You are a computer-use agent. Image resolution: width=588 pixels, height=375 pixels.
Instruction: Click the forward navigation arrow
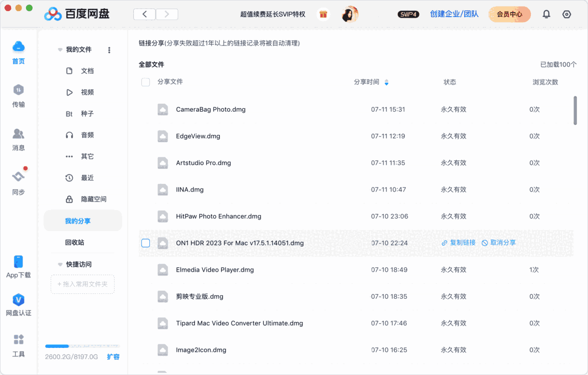click(x=167, y=14)
